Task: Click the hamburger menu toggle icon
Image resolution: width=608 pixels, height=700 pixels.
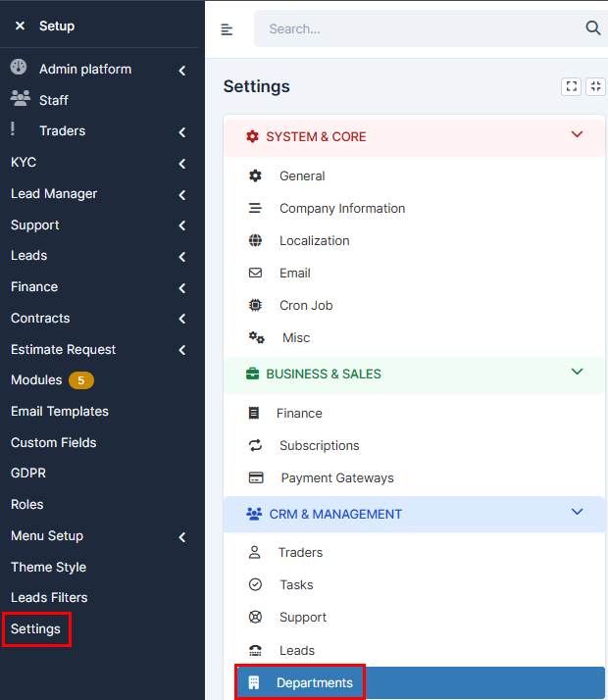Action: click(x=228, y=29)
